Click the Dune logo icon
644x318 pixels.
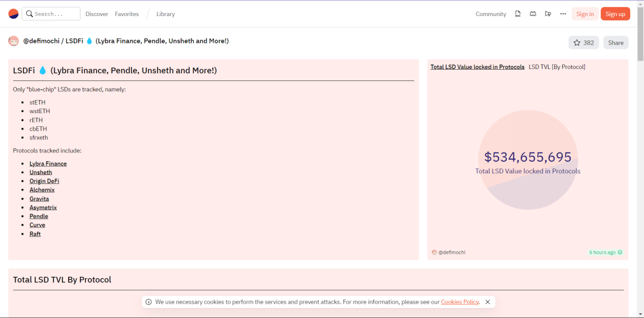[x=13, y=14]
